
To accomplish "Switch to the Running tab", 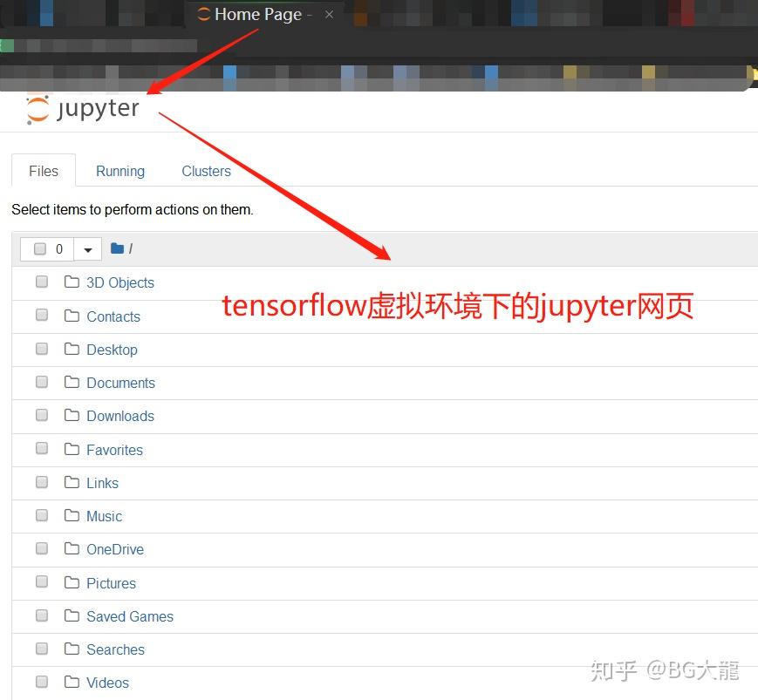I will pos(120,171).
